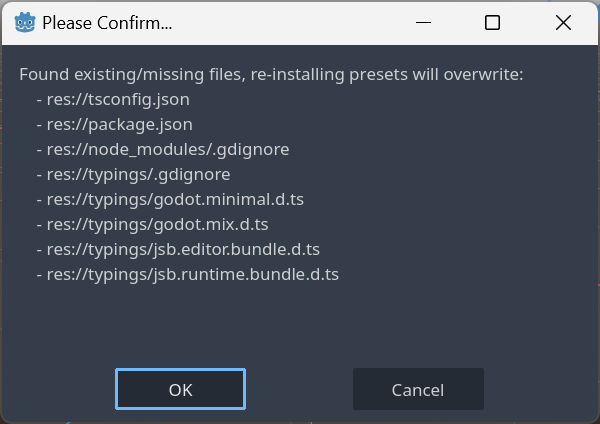
Task: Select the res://tsconfig.json line
Action: 113,99
